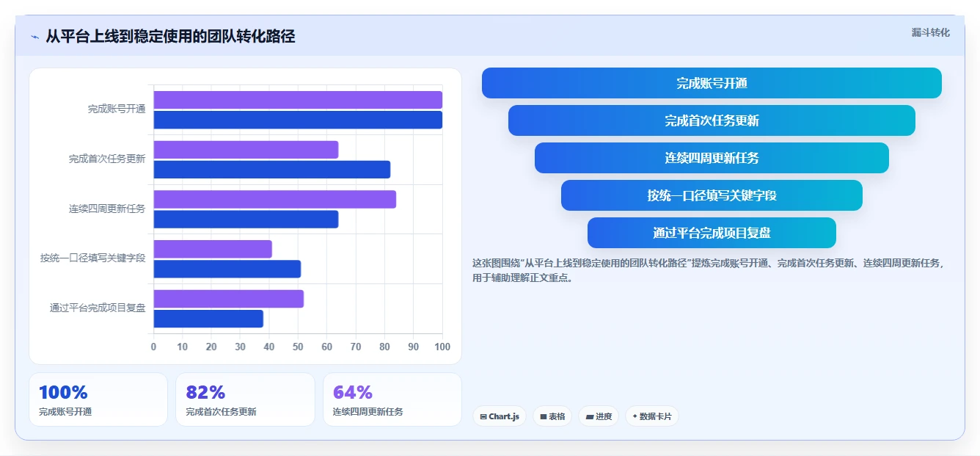Click the heading 从平台上线到稳定使用的团队转化路径
Viewport: 980px width, 456px height.
(170, 36)
